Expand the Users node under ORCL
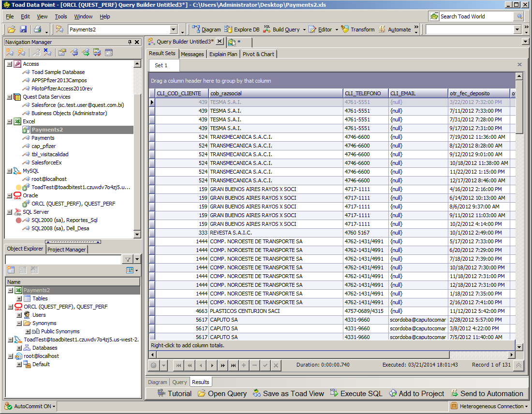This screenshot has height=414, width=532. point(19,315)
